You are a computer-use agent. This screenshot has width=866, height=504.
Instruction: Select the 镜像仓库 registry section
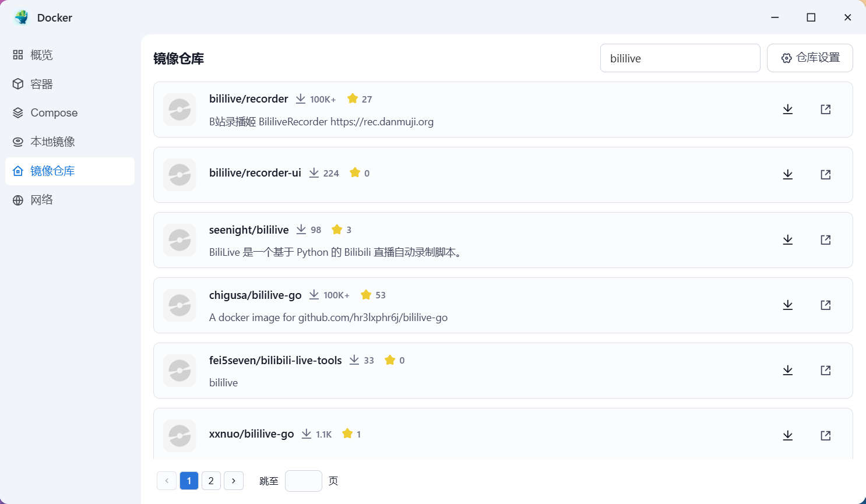click(70, 171)
